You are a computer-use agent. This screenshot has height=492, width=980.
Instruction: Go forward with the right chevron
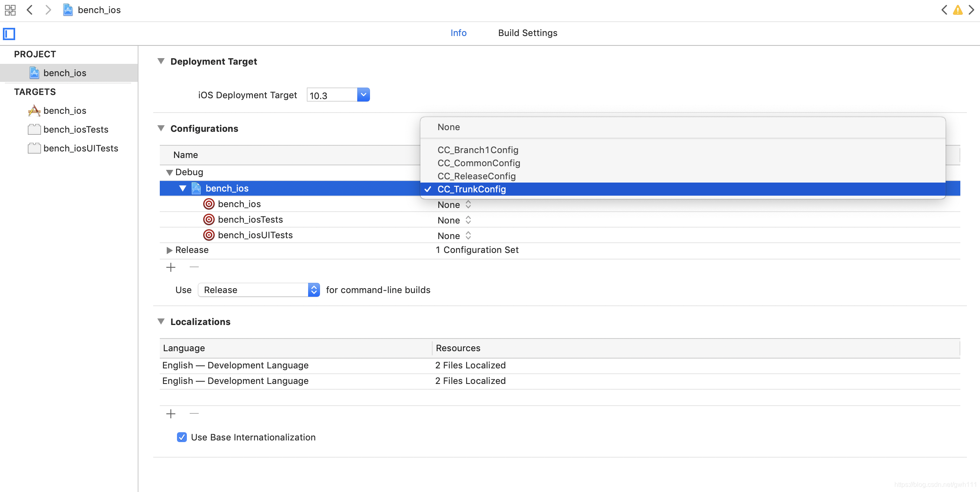pos(48,10)
